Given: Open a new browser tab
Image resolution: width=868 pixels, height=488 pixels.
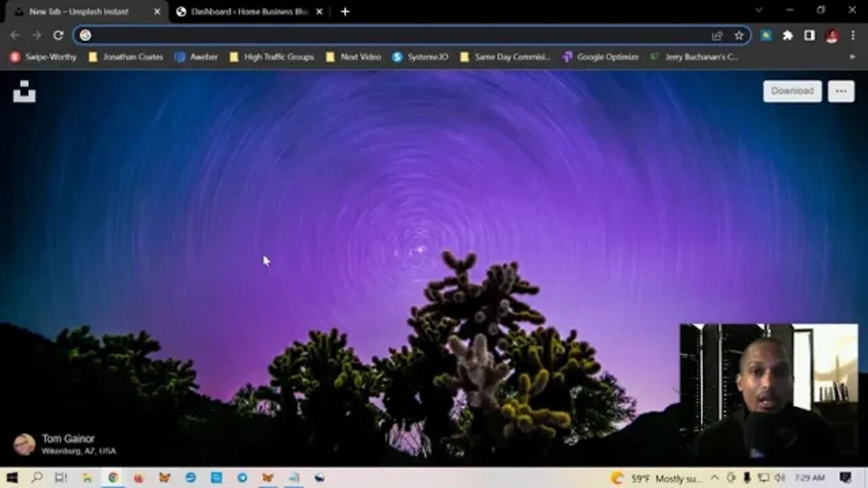Looking at the screenshot, I should tap(344, 12).
